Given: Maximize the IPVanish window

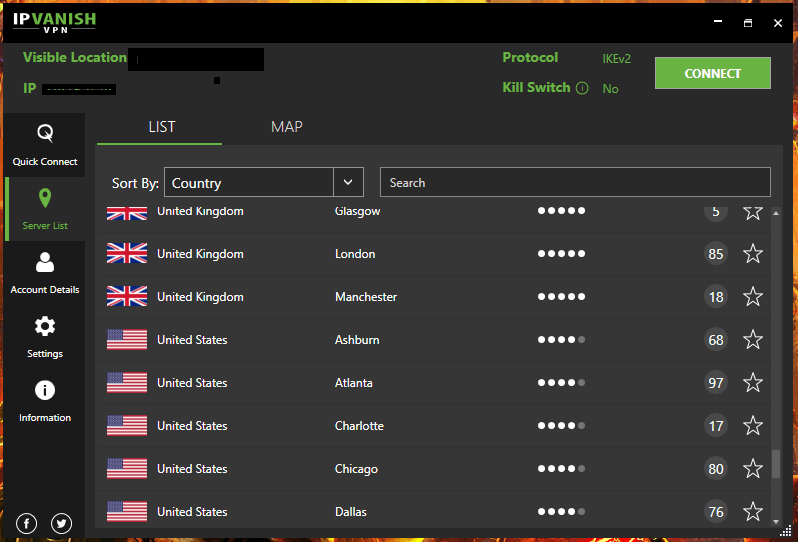Looking at the screenshot, I should click(748, 23).
